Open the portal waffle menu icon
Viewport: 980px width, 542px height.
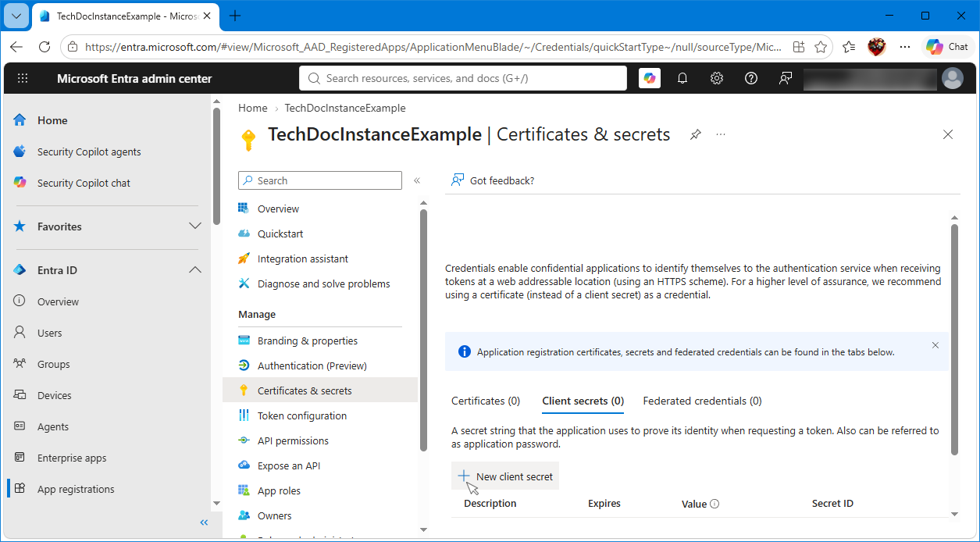[23, 78]
